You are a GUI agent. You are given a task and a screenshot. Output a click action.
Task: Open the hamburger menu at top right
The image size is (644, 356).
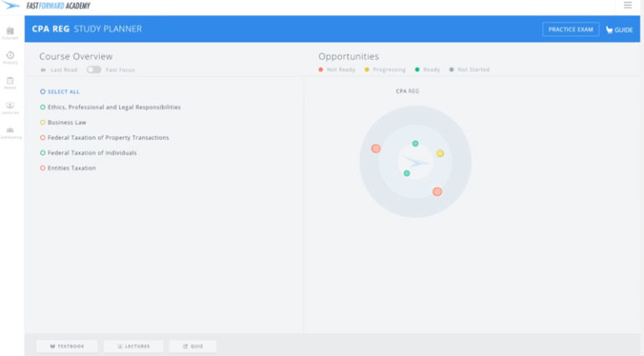tap(627, 5)
